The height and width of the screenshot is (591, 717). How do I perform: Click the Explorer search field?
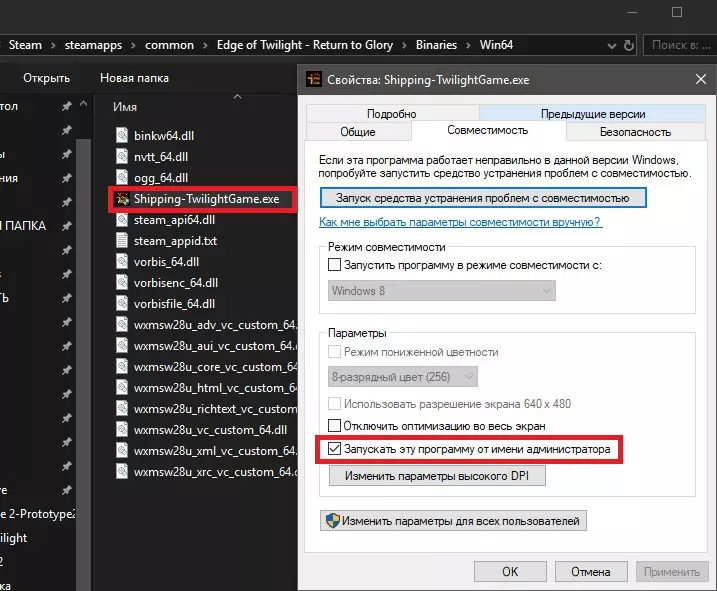680,45
